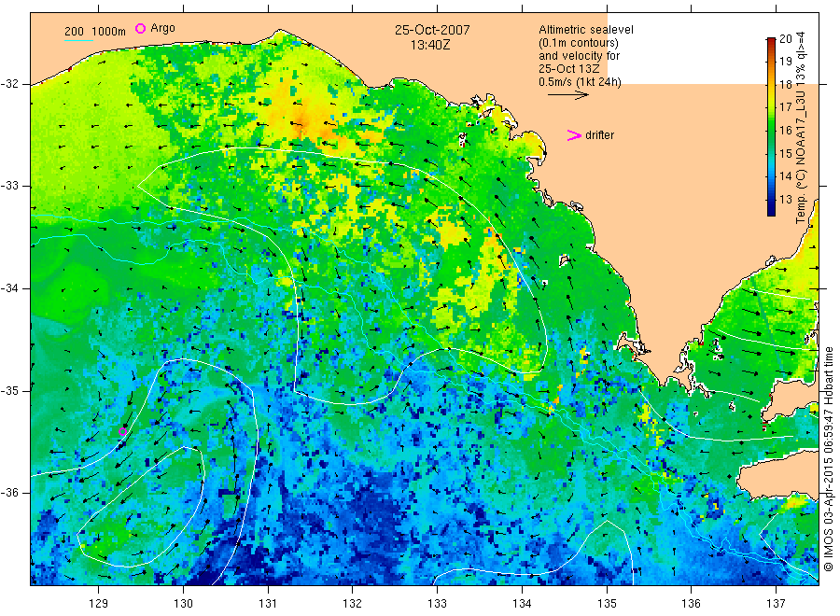Click the 'Argo' legend label
Viewport: 840px width, 616px height.
point(162,28)
